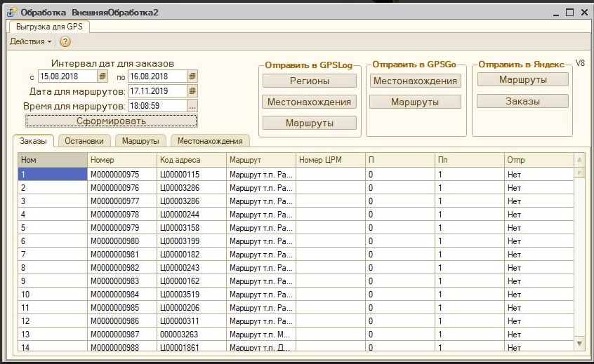594x364 pixels.
Task: Select address code 000003263
Action: [191, 335]
